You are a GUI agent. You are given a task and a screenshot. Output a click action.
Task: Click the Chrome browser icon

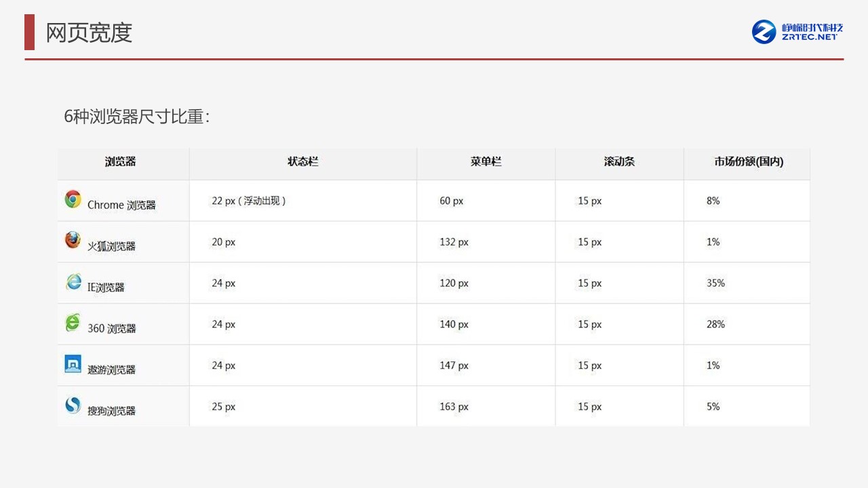tap(73, 199)
